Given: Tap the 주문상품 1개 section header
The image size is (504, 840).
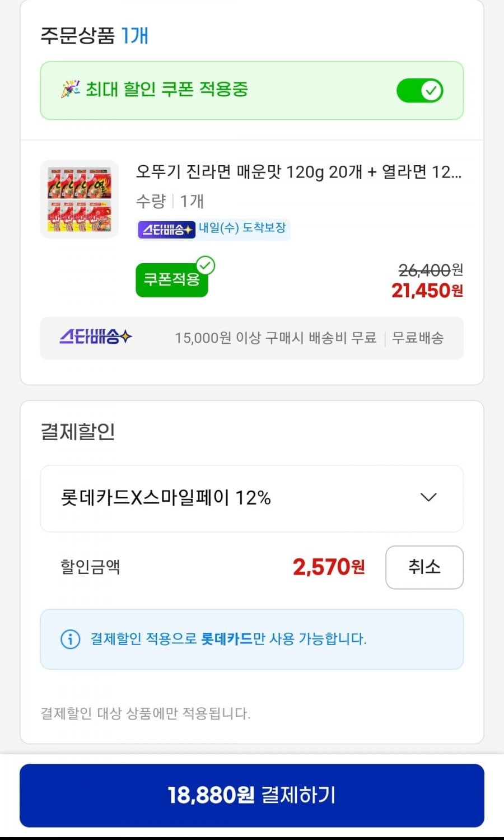Looking at the screenshot, I should tap(94, 36).
